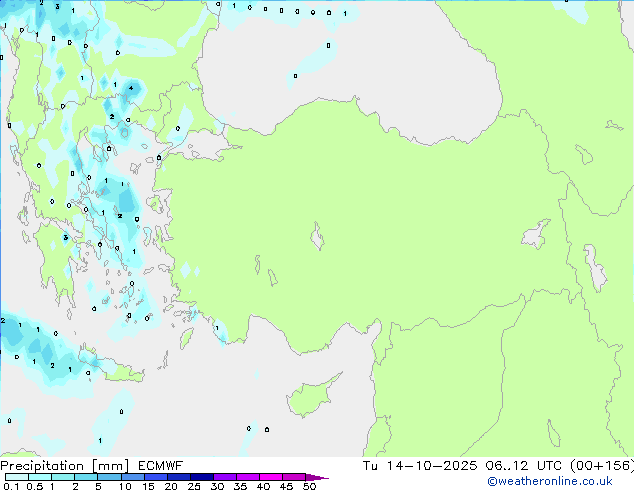Click the 0.5–1 mm legend color box
This screenshot has height=490, width=634.
click(x=40, y=477)
